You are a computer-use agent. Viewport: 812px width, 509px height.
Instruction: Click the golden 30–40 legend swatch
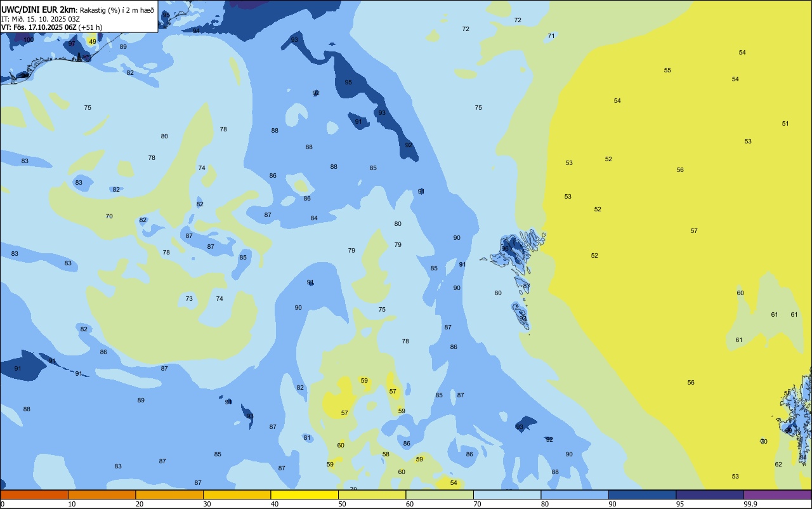(237, 494)
